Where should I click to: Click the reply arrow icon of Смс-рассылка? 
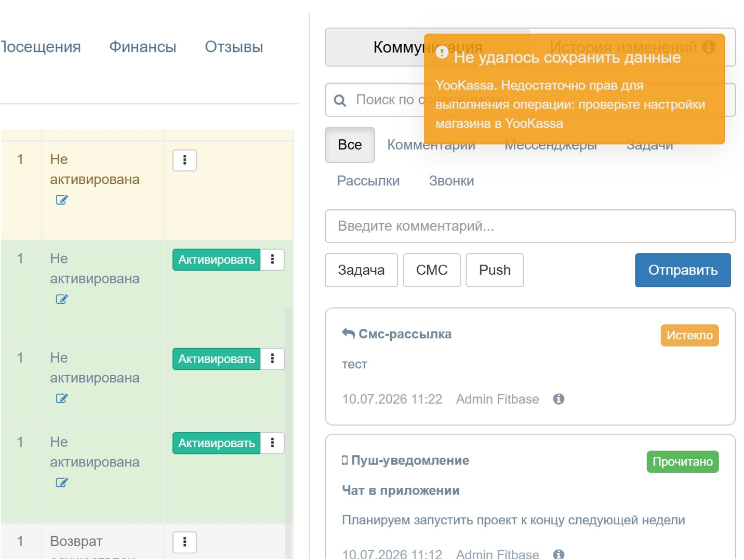point(348,334)
